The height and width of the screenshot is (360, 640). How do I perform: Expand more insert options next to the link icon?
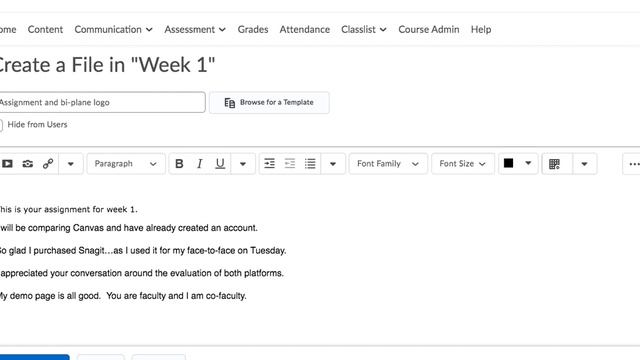tap(71, 164)
